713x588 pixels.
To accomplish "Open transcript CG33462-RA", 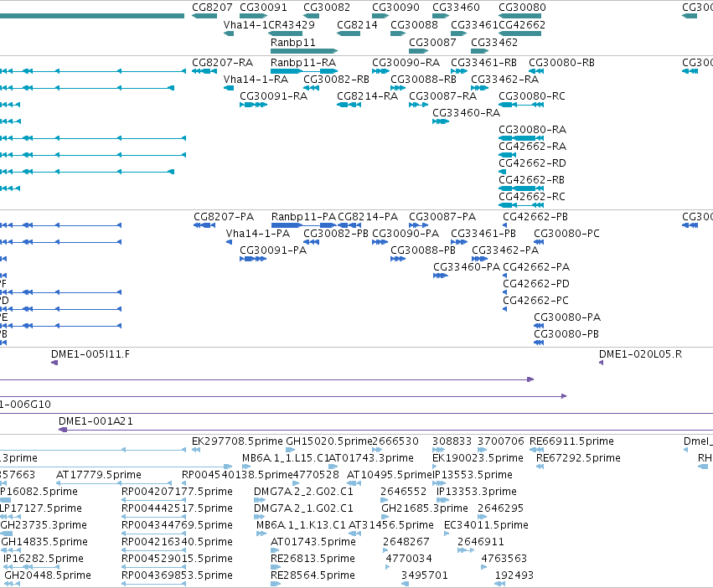I will (480, 88).
